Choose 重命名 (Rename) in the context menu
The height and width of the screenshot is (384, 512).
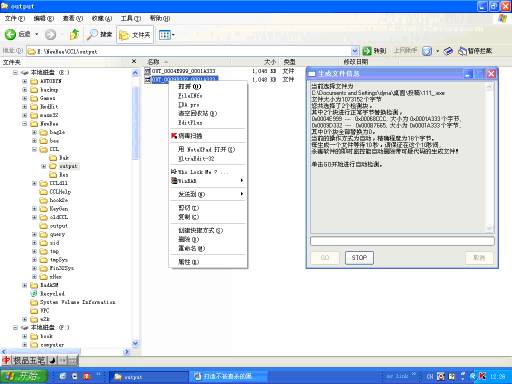tap(208, 248)
